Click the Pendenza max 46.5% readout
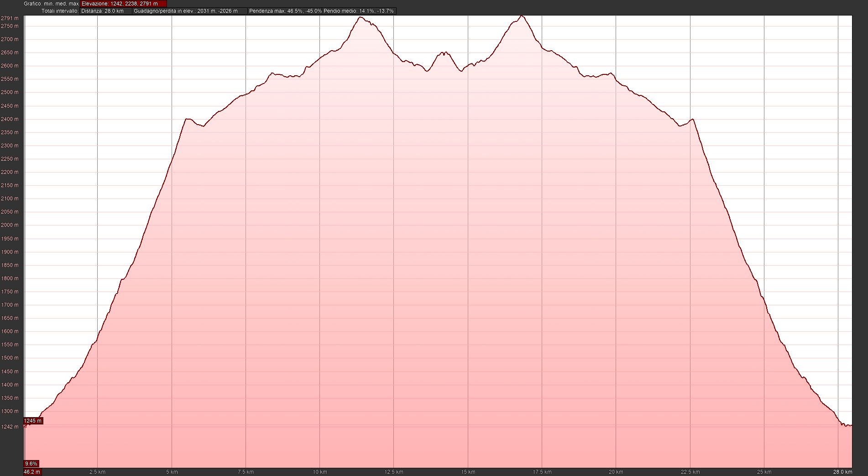The height and width of the screenshot is (476, 868). click(x=285, y=11)
